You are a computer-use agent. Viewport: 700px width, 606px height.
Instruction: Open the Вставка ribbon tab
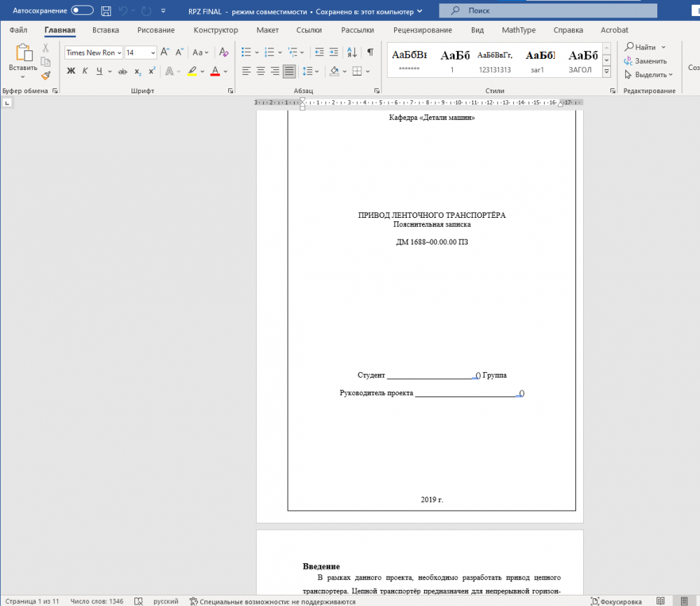(106, 30)
